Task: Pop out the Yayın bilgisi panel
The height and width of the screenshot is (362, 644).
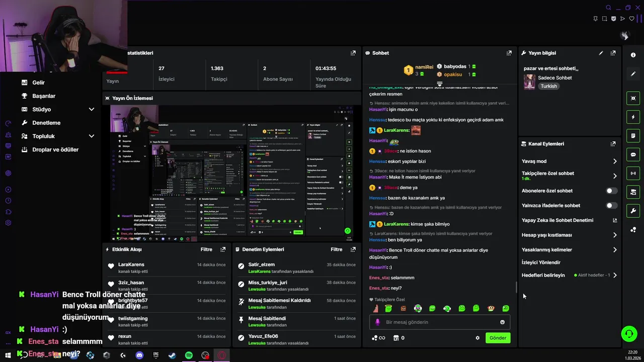Action: tap(613, 53)
